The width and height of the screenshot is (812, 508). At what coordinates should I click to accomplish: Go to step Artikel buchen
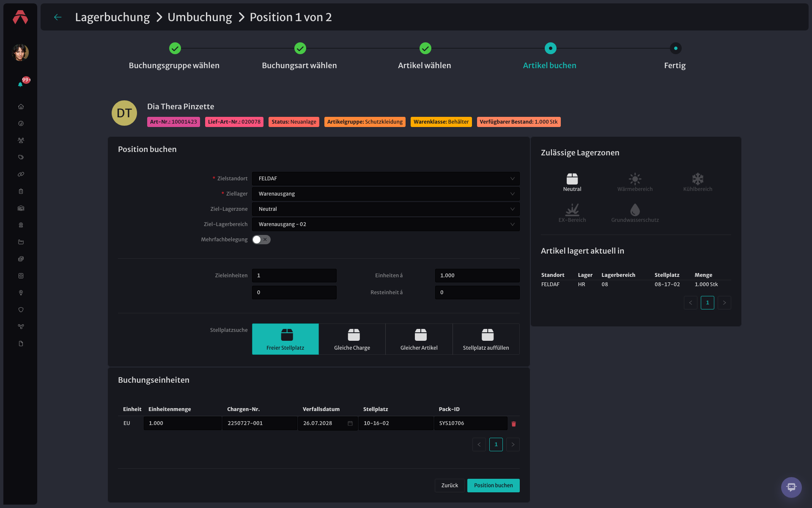click(550, 57)
